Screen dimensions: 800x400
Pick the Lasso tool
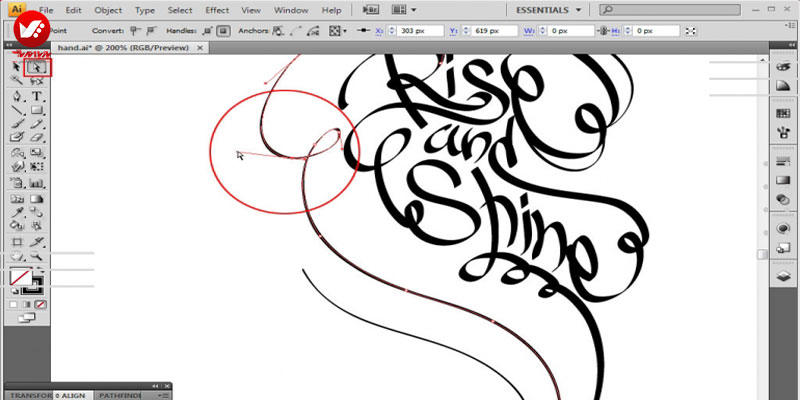point(37,81)
